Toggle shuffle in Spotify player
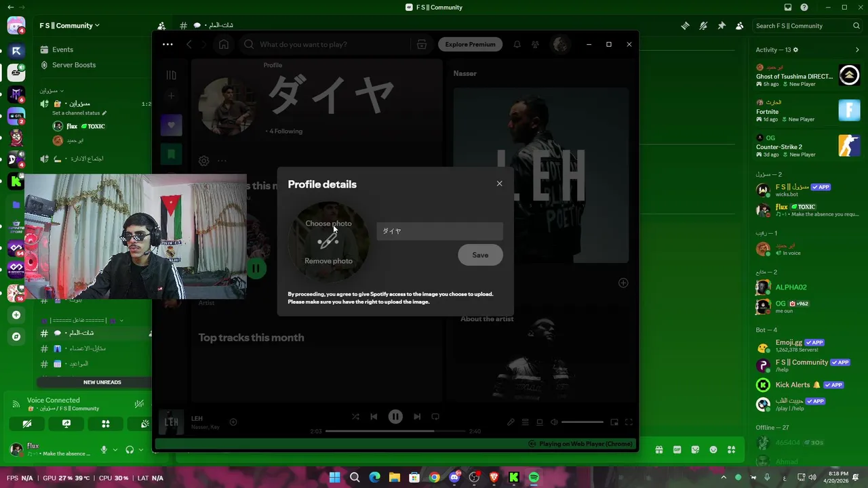 point(355,417)
